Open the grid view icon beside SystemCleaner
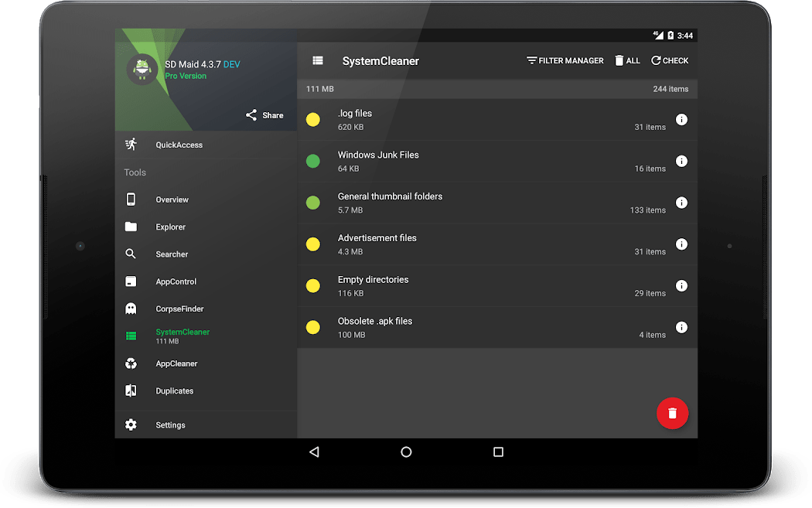Viewport: 812px width, 508px height. point(318,60)
